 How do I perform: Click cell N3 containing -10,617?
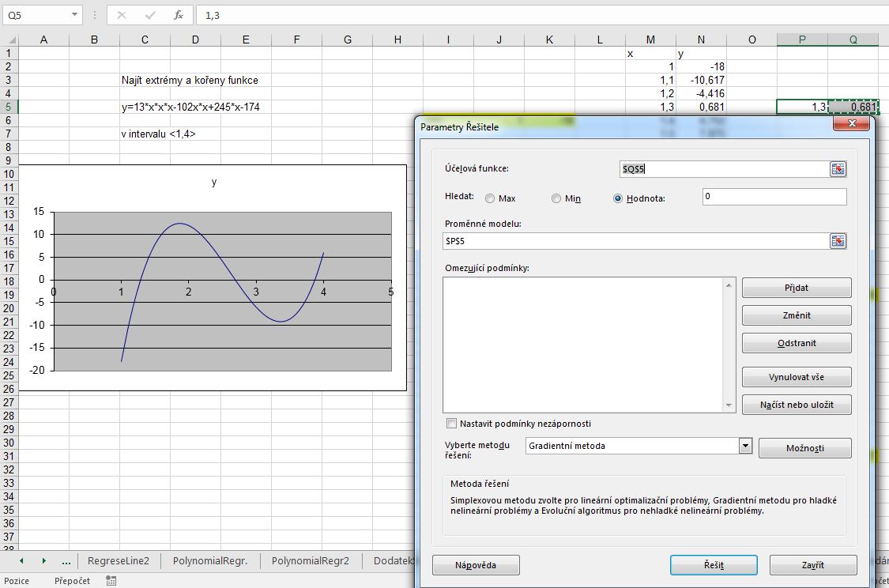pos(701,80)
